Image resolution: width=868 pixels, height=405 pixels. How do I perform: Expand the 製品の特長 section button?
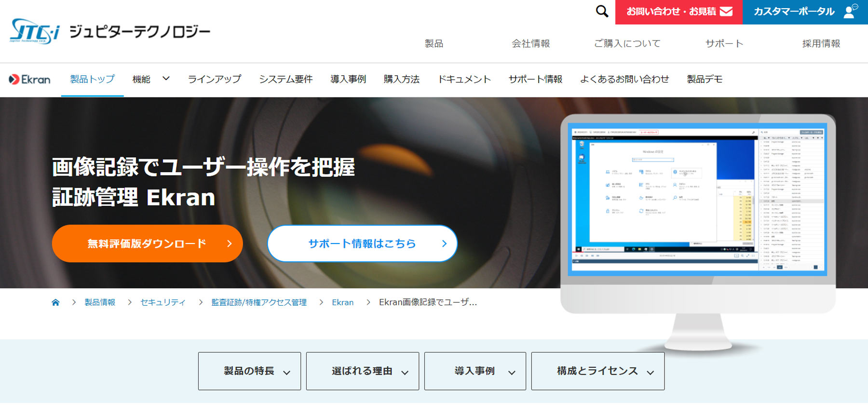(249, 371)
